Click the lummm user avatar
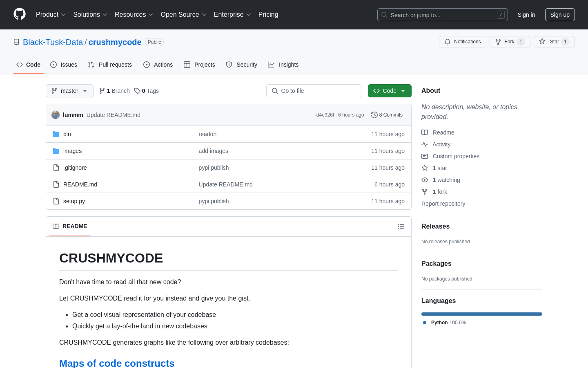The height and width of the screenshot is (368, 588). coord(56,115)
